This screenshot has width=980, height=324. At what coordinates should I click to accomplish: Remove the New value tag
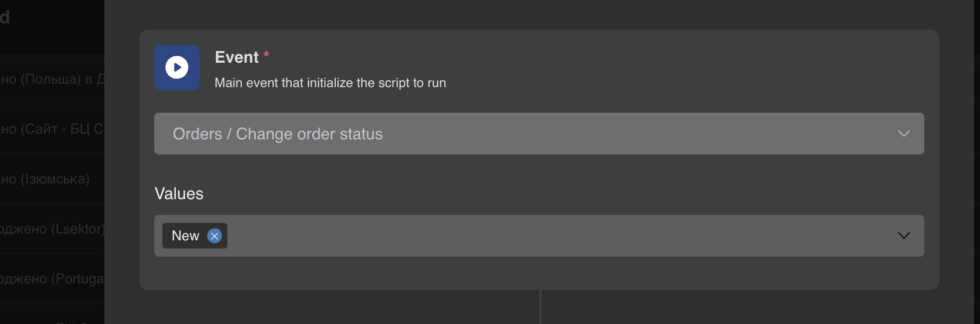point(215,236)
